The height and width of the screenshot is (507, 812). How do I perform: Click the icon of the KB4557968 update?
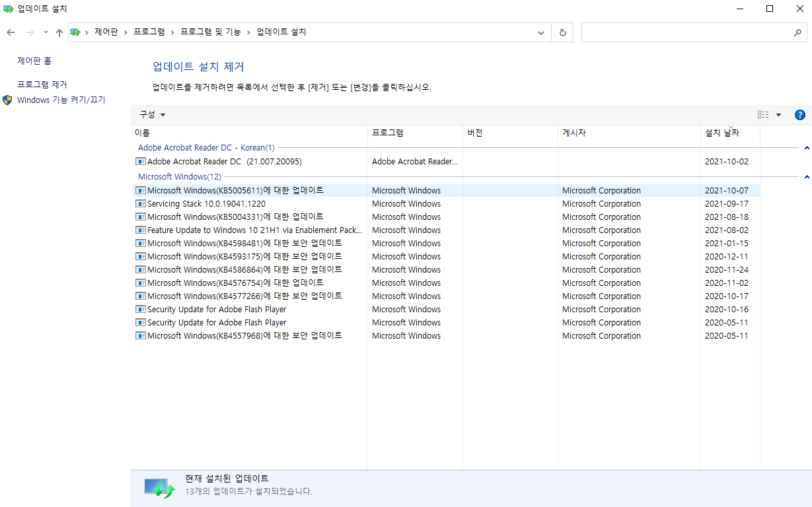[x=140, y=335]
